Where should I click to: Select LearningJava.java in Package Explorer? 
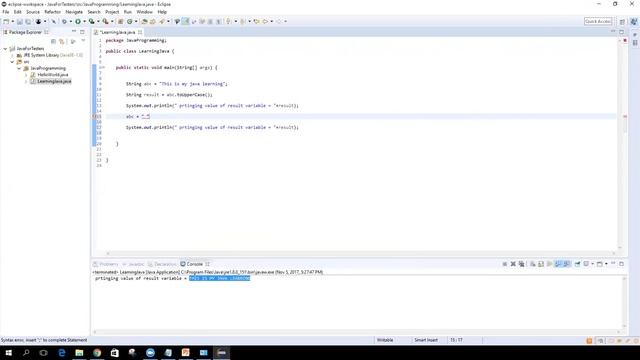(x=54, y=81)
